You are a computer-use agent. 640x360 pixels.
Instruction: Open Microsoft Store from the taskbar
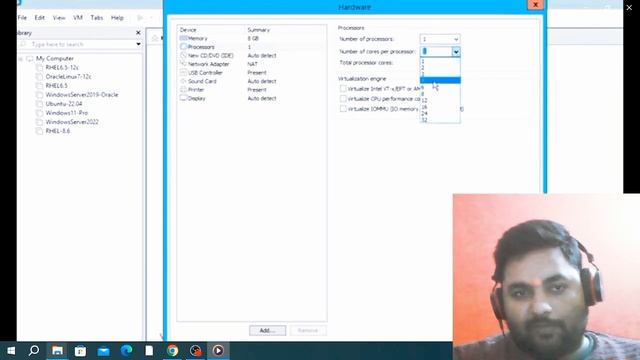tap(80, 351)
